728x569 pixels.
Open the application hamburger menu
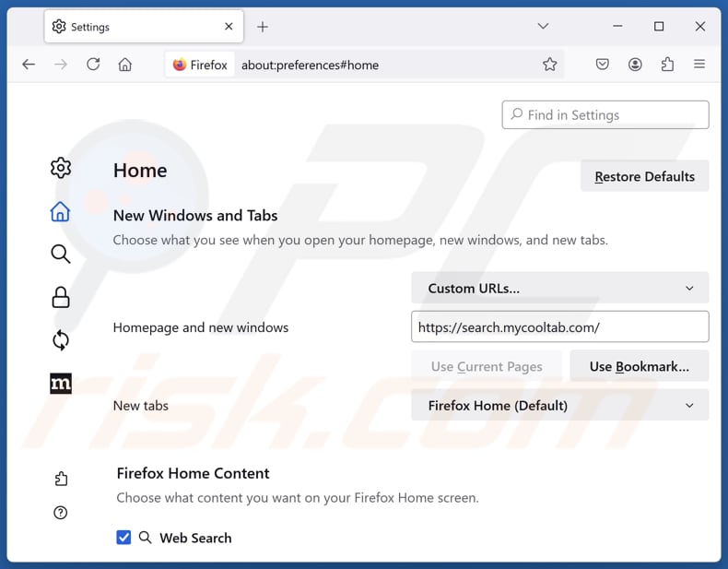[x=699, y=65]
